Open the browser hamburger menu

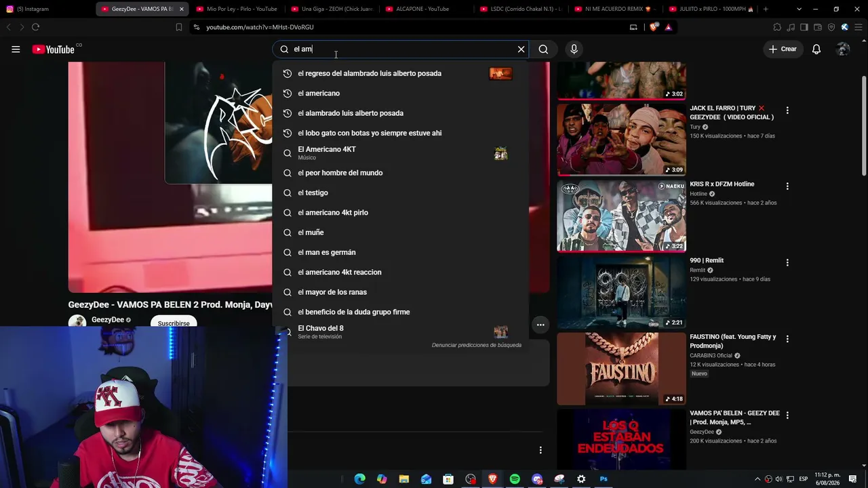[x=857, y=27]
